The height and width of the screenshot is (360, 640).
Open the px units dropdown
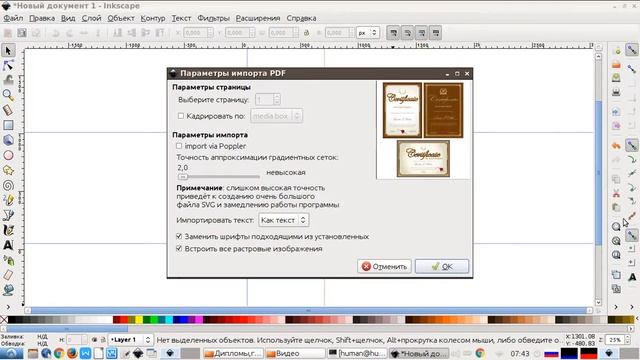pyautogui.click(x=368, y=33)
